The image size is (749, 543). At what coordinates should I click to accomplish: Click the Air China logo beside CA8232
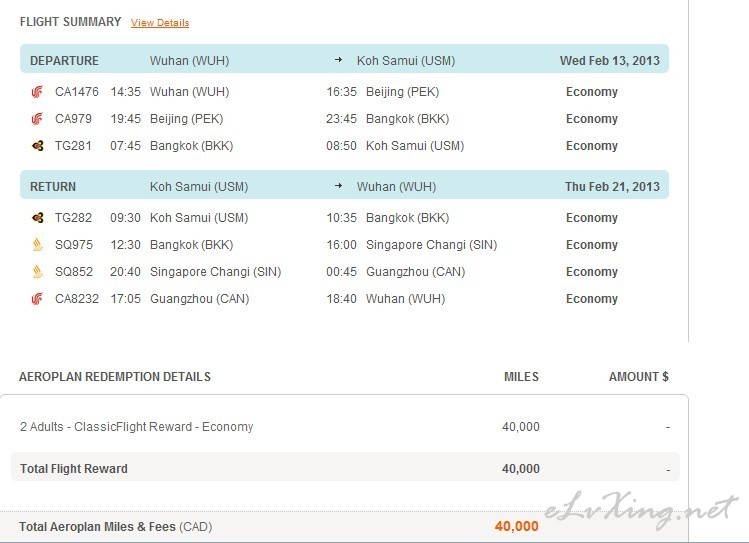click(37, 299)
